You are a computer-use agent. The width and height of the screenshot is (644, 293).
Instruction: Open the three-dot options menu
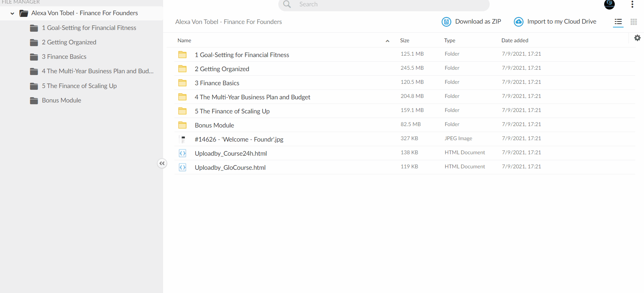tap(632, 4)
